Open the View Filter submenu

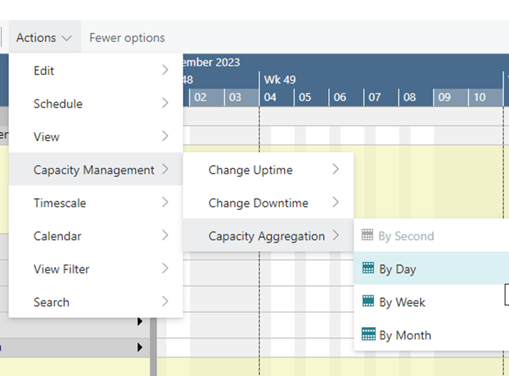coord(96,269)
